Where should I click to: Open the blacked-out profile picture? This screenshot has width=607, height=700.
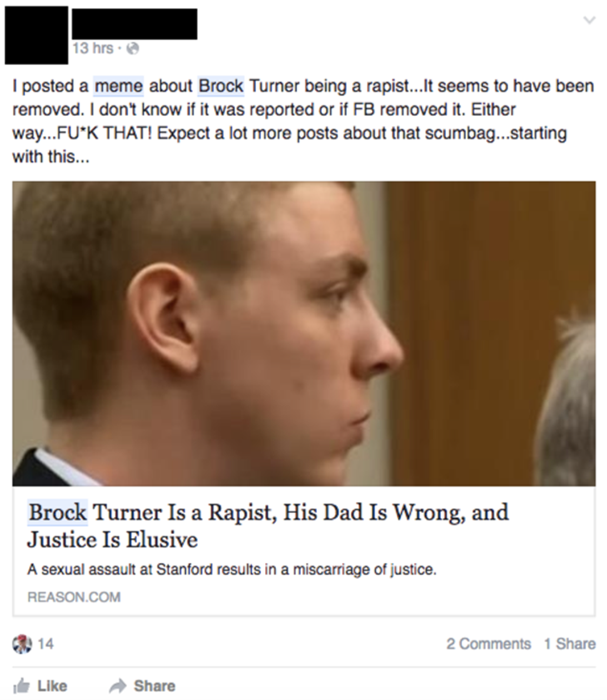37,35
